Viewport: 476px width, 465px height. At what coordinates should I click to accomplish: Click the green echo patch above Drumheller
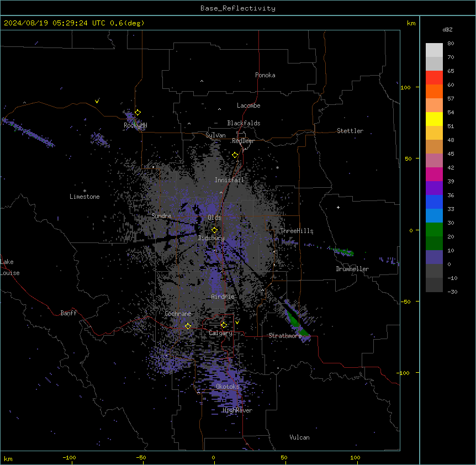tap(343, 251)
